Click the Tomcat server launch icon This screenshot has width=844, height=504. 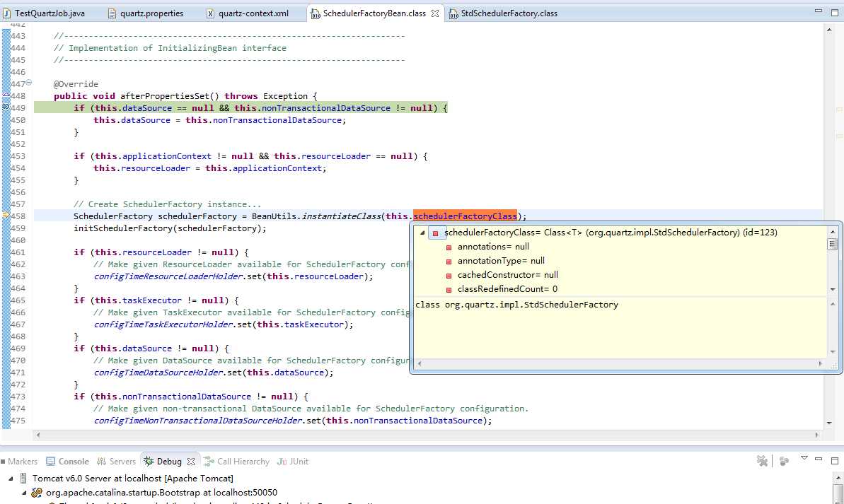pyautogui.click(x=23, y=478)
